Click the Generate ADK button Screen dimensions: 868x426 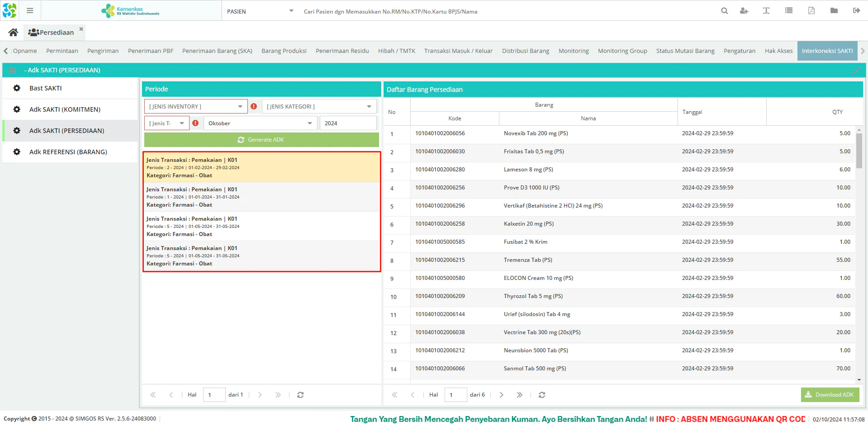point(261,140)
